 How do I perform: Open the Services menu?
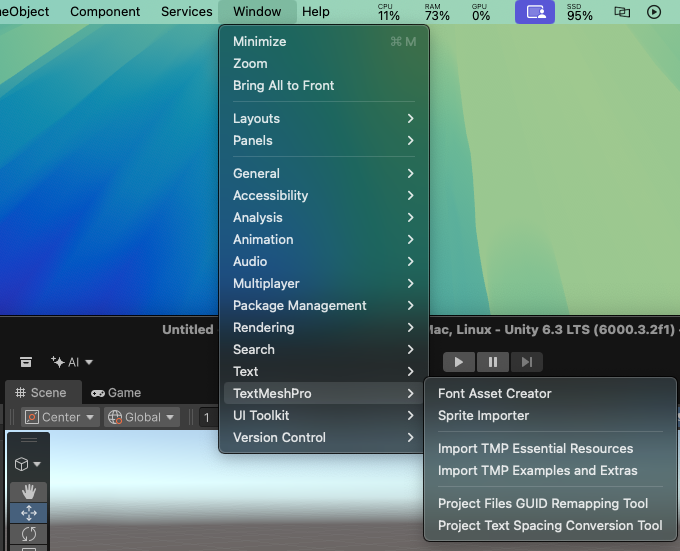186,11
